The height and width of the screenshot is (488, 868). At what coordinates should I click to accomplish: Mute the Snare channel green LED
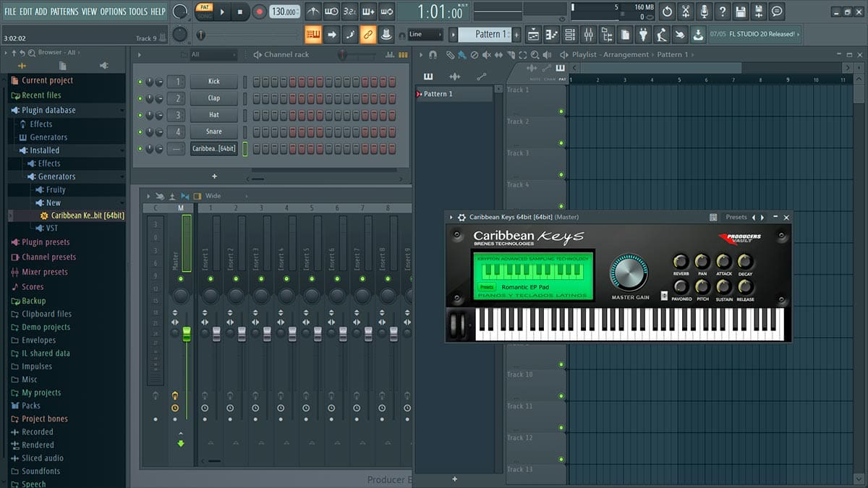[140, 132]
